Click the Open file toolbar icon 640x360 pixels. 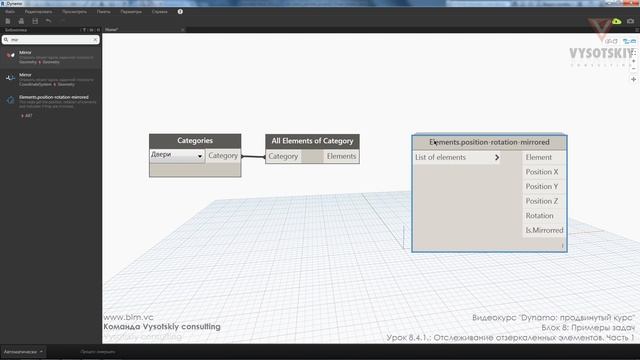(x=21, y=21)
